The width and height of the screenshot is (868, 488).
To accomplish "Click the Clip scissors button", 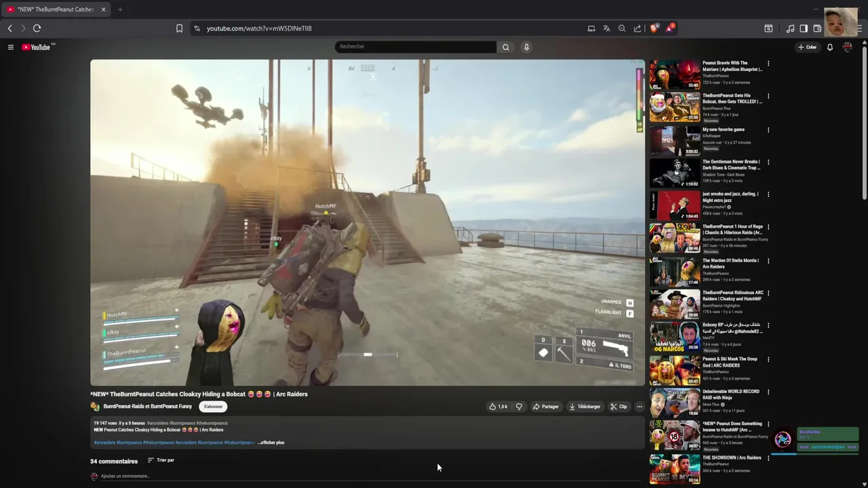I will pos(618,407).
